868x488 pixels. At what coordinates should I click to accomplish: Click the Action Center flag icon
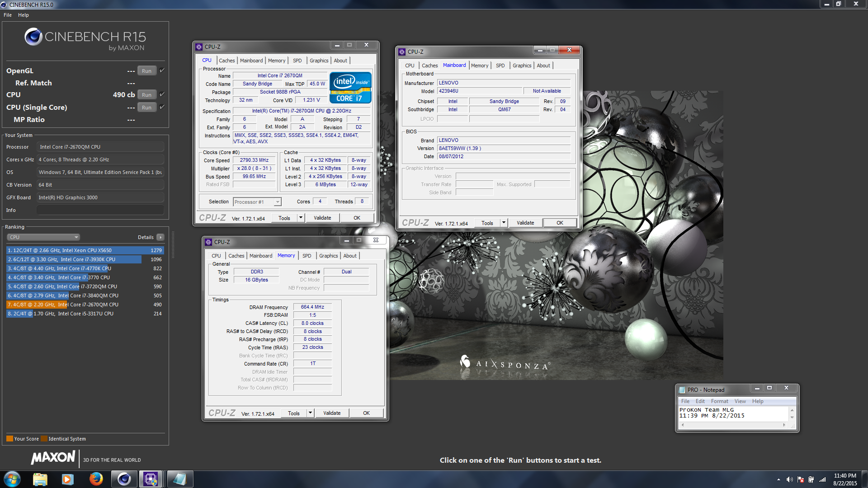[x=801, y=479]
